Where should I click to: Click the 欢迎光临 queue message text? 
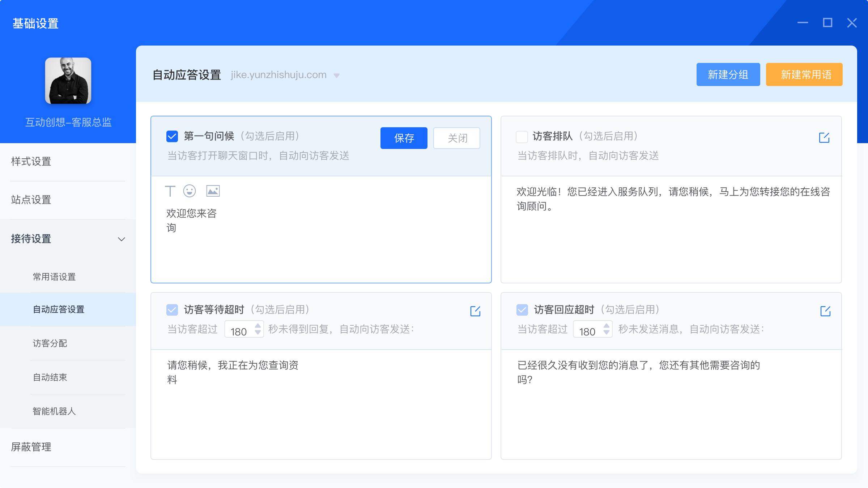pyautogui.click(x=673, y=199)
